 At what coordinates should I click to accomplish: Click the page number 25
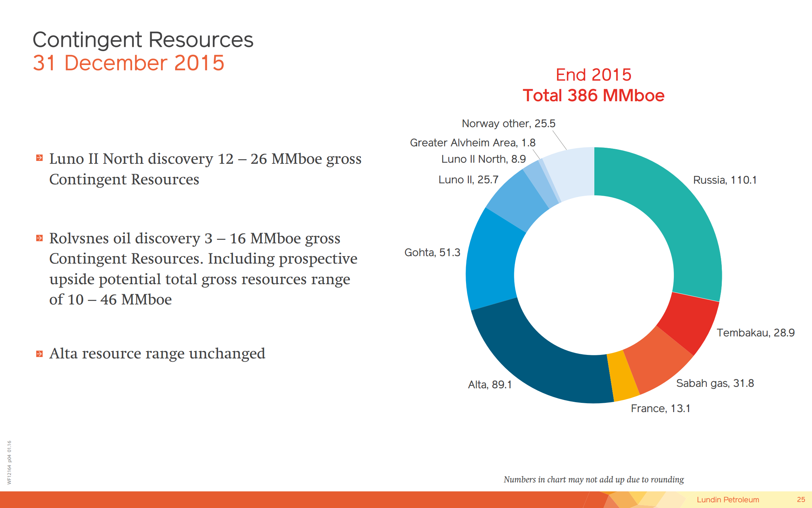point(801,500)
